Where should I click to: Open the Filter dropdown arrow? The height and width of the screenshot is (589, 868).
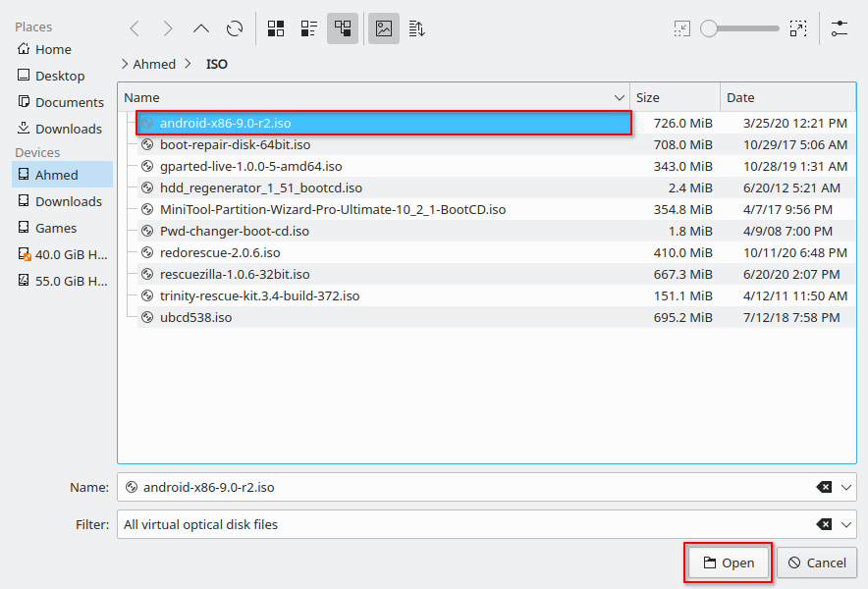(845, 524)
